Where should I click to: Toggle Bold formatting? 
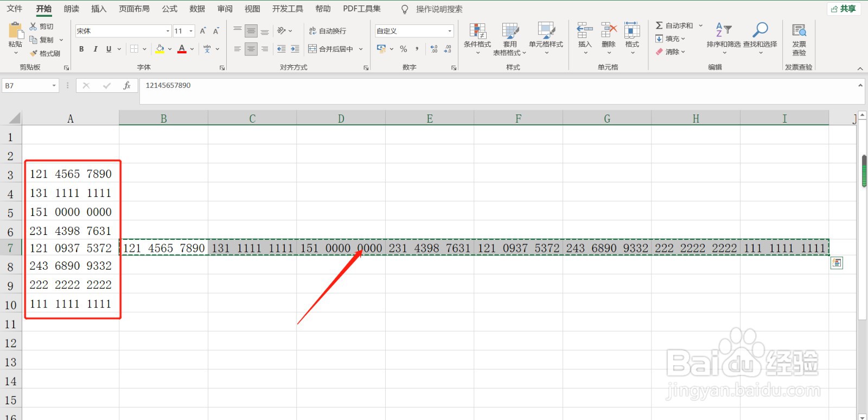(81, 49)
